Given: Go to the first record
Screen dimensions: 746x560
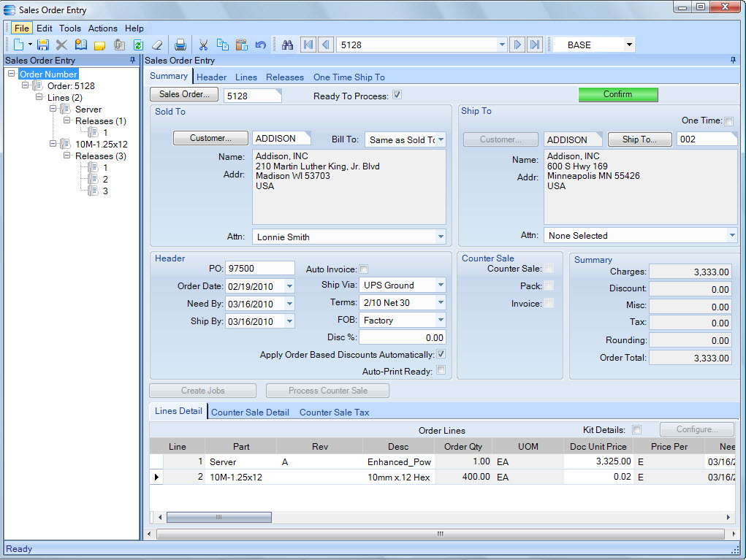Looking at the screenshot, I should [x=308, y=45].
